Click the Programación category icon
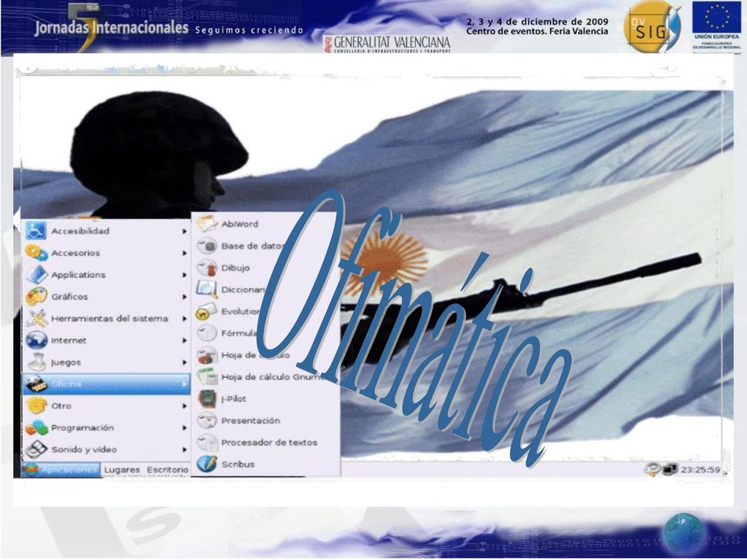The height and width of the screenshot is (560, 747). [x=36, y=427]
